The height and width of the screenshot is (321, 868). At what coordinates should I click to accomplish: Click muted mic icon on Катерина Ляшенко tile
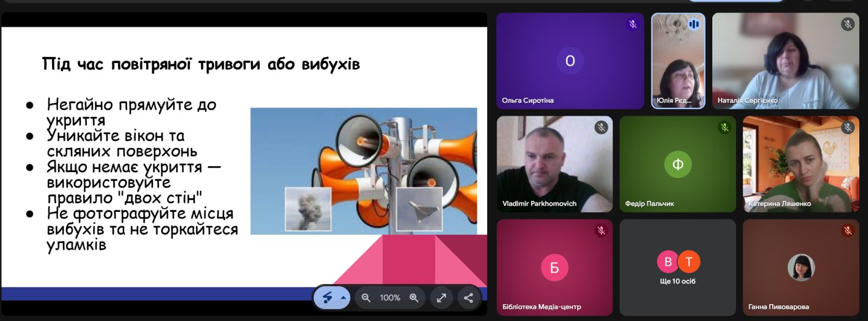[x=847, y=128]
